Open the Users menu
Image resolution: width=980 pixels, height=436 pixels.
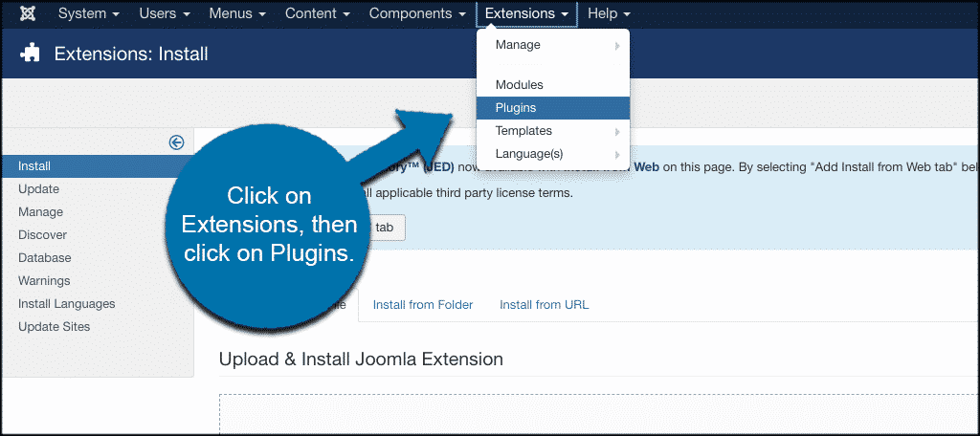tap(165, 13)
